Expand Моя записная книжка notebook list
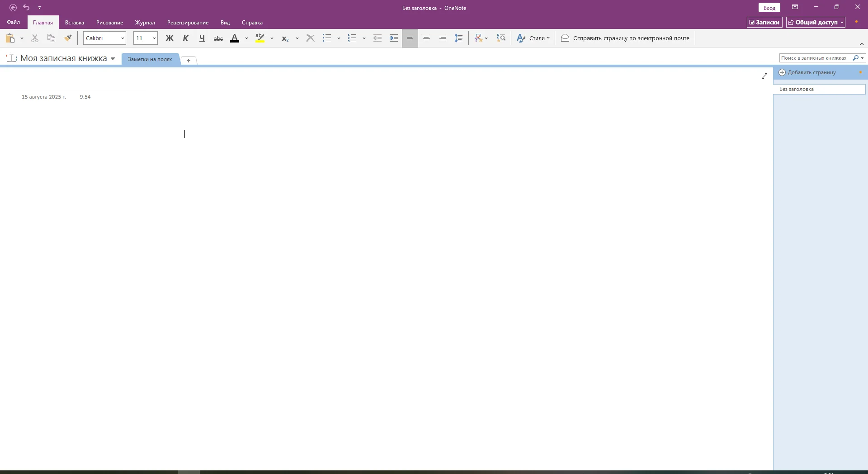Viewport: 868px width, 474px height. click(113, 59)
